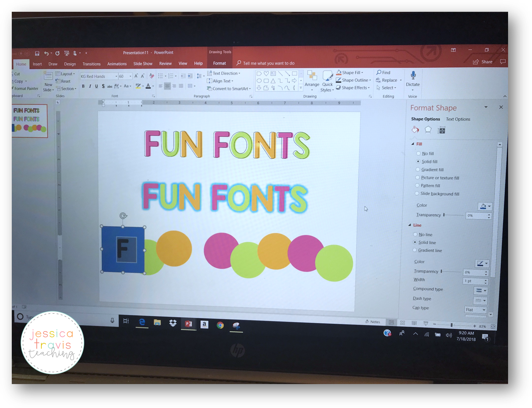This screenshot has height=408, width=532.
Task: Open the Dropbox icon in the taskbar
Action: (173, 323)
